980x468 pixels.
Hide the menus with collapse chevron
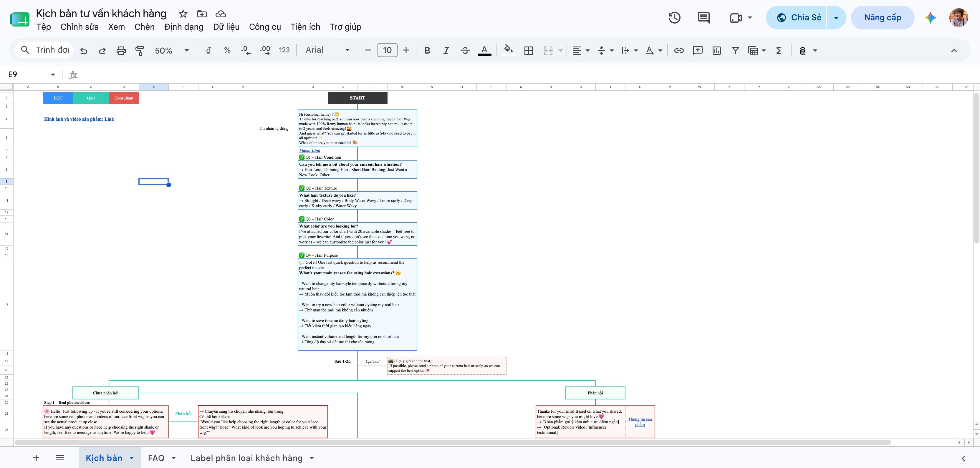tap(954, 51)
